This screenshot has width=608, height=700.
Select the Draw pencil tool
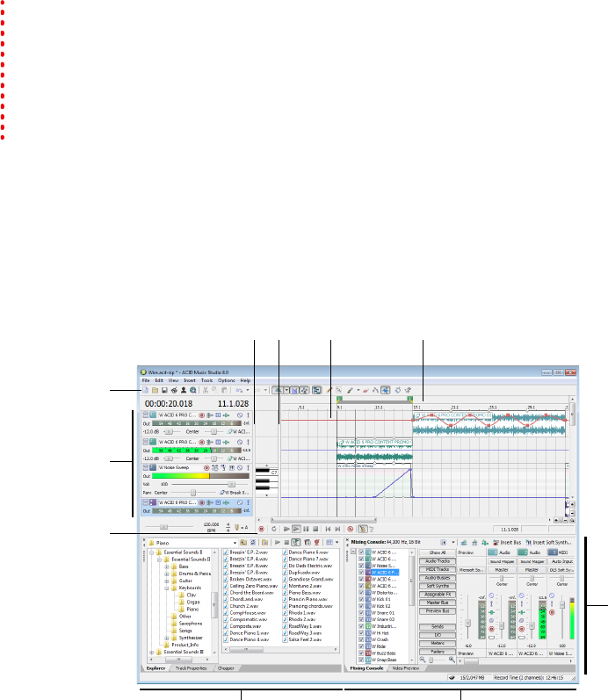(x=329, y=390)
